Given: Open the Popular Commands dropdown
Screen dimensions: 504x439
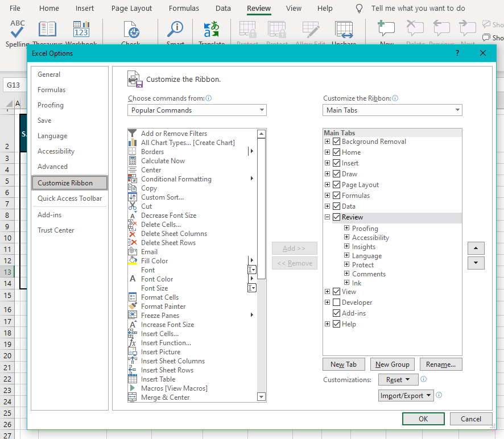Looking at the screenshot, I should coord(197,110).
